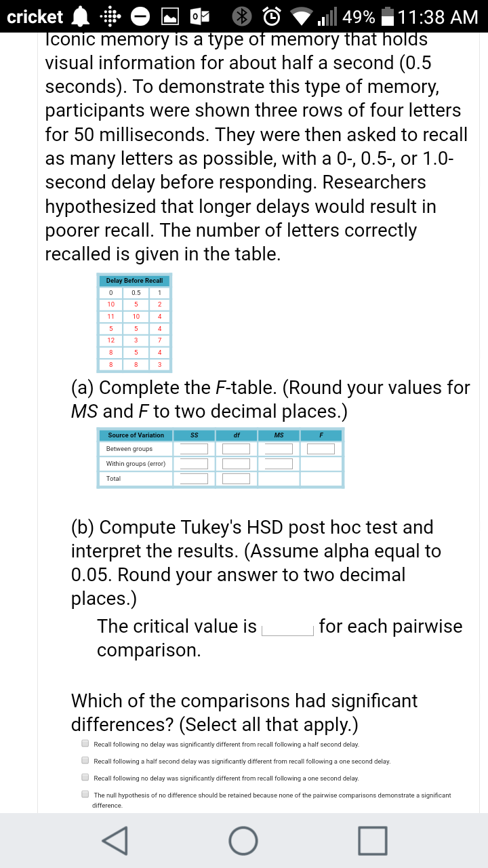Tap the battery indicator icon
Screen dimensions: 488x868
point(387,16)
